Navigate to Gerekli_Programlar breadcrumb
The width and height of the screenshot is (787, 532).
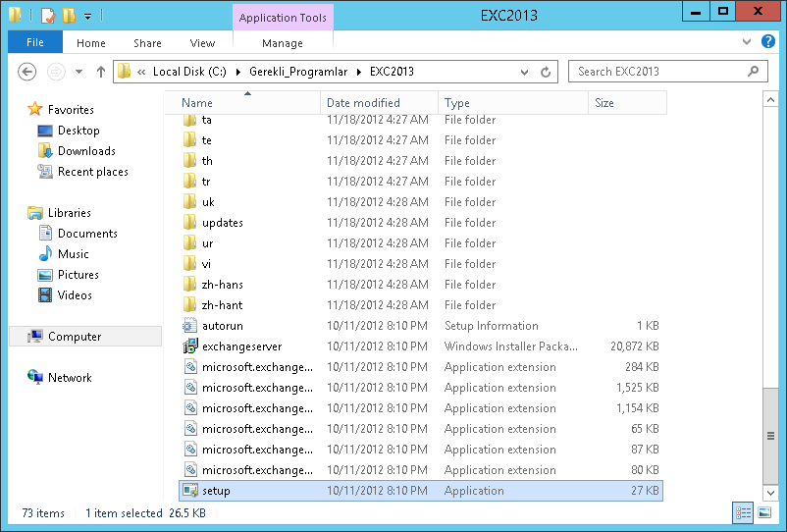pyautogui.click(x=298, y=72)
